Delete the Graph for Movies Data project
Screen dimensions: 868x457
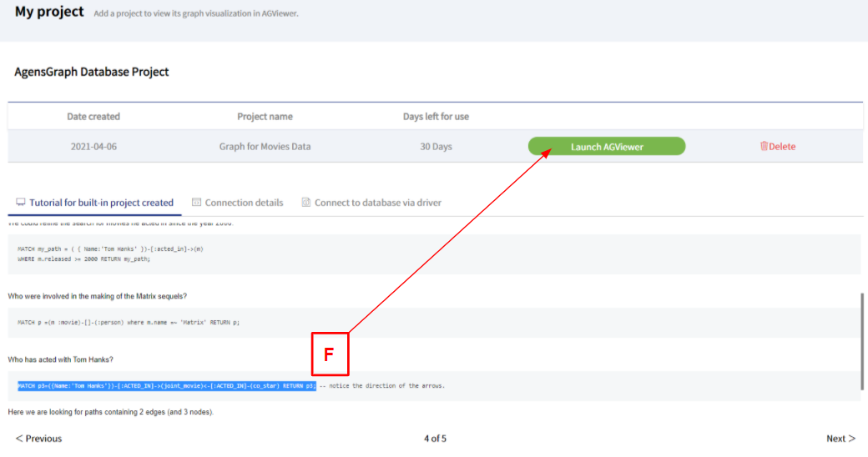778,147
